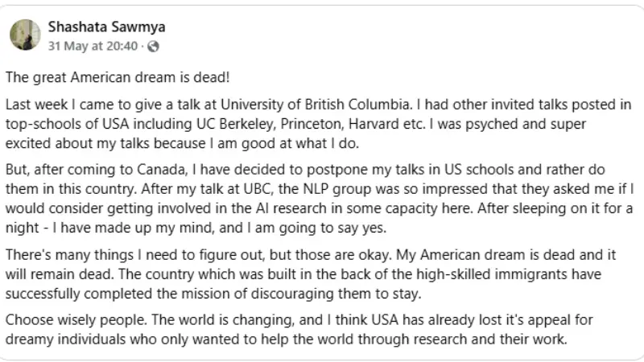Click the sentence 'Choose wisely people.'

pos(76,319)
